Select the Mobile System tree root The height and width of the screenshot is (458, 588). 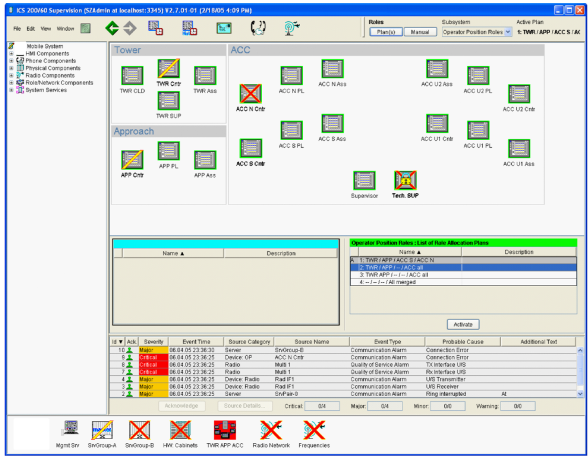(45, 46)
